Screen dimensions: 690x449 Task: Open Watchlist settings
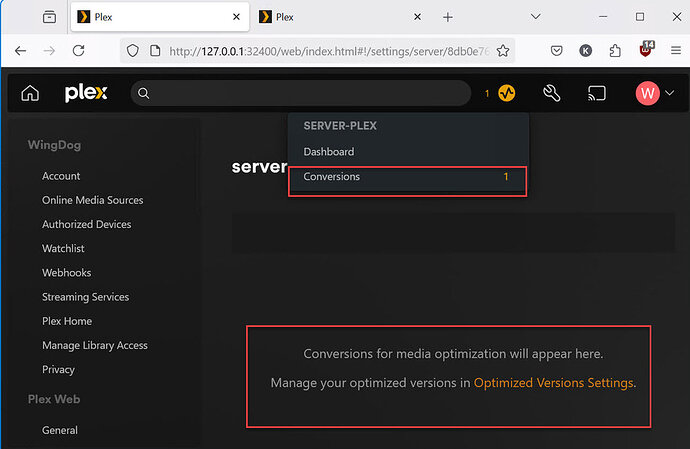click(x=63, y=249)
